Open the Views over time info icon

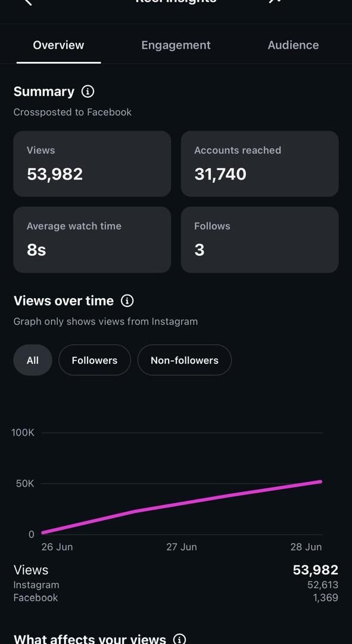(127, 301)
